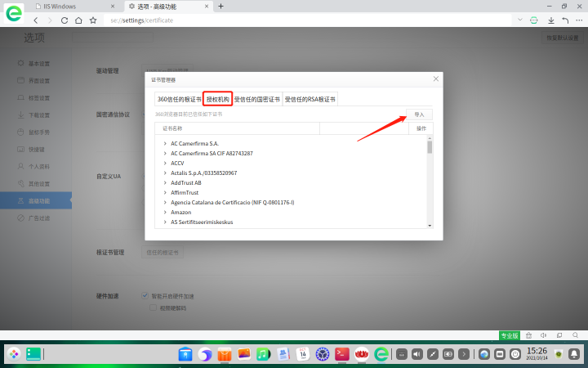The height and width of the screenshot is (368, 588).
Task: Open 个人资料 in the sidebar
Action: [x=36, y=166]
